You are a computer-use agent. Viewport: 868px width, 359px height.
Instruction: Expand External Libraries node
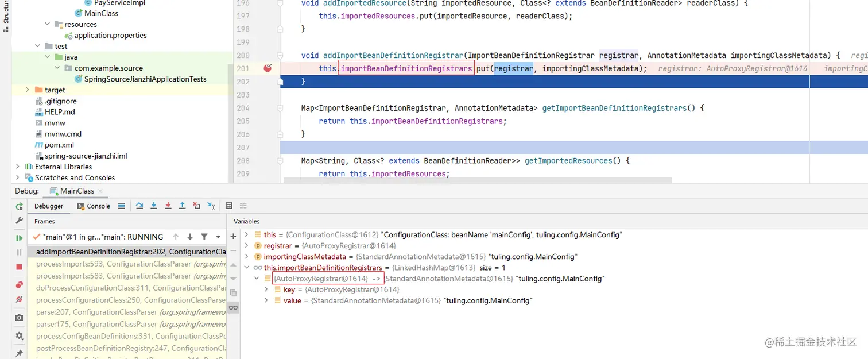(x=18, y=167)
